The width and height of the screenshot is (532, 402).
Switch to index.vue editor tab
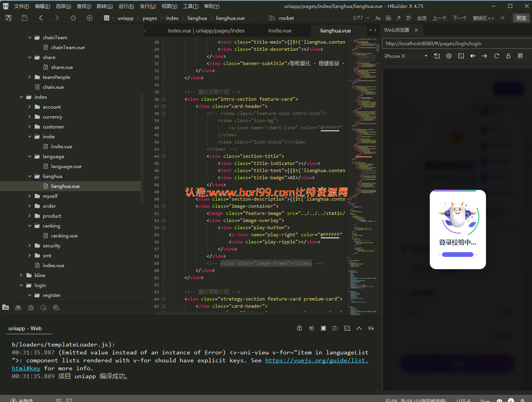(206, 31)
